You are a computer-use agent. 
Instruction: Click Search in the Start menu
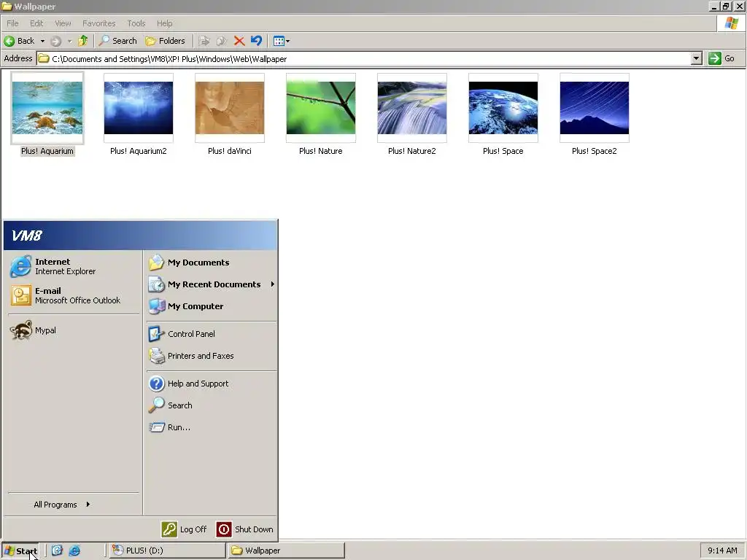(x=212, y=405)
